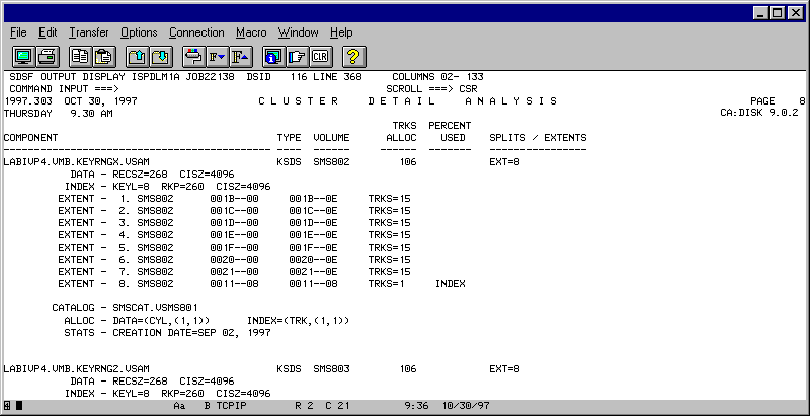The width and height of the screenshot is (810, 416).
Task: Open the Connection menu
Action: [197, 33]
